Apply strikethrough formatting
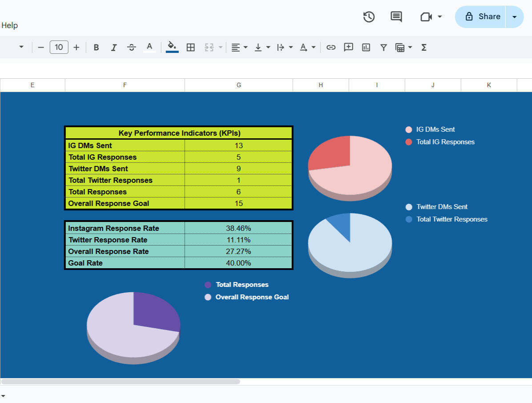This screenshot has width=532, height=403. [132, 47]
